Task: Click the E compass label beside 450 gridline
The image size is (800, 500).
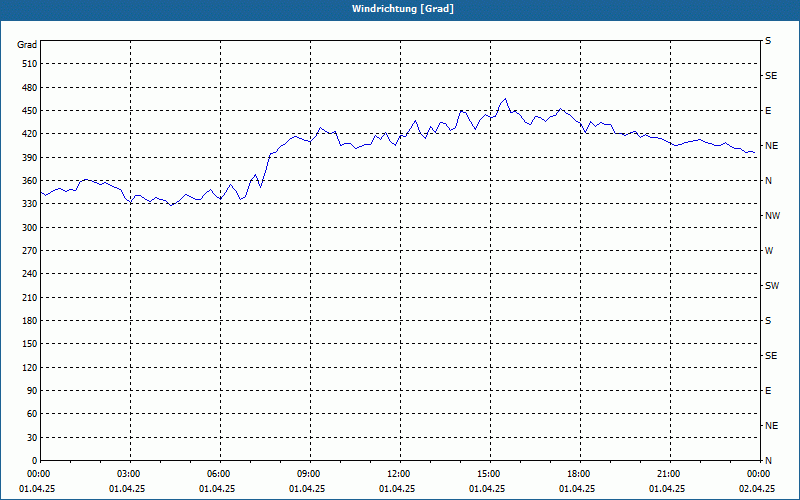Action: [x=768, y=111]
